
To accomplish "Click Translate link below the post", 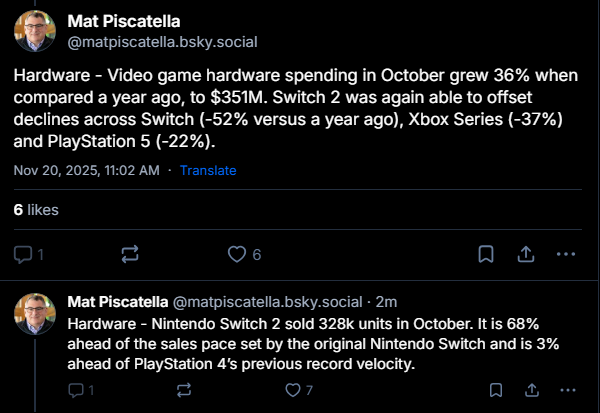I will click(x=207, y=170).
